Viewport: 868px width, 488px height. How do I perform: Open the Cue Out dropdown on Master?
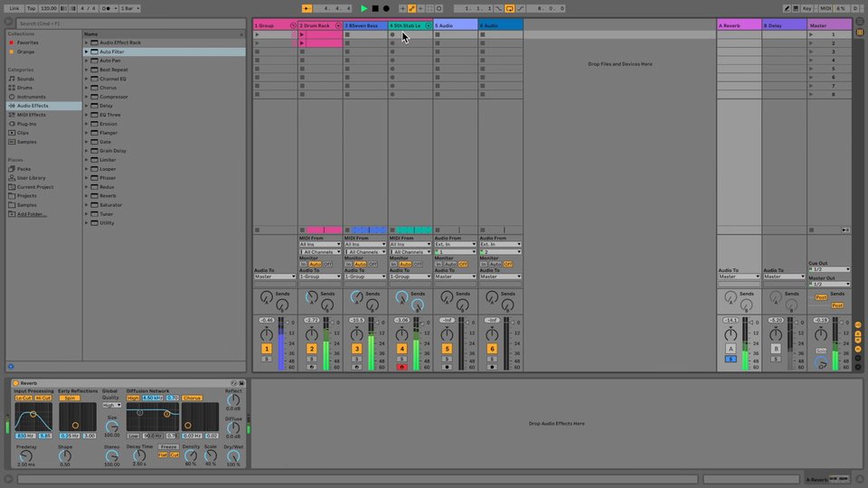pyautogui.click(x=829, y=269)
